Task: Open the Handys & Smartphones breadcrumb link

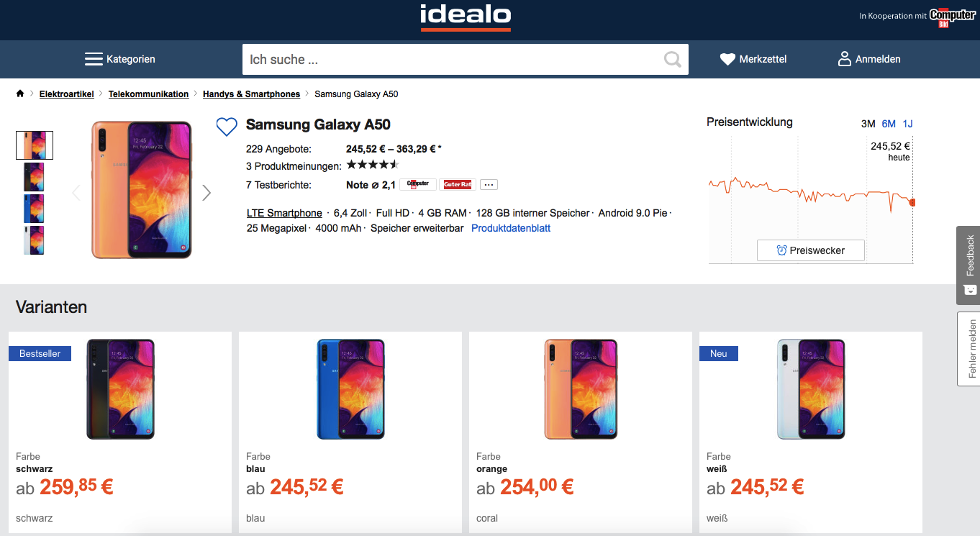Action: pyautogui.click(x=251, y=94)
